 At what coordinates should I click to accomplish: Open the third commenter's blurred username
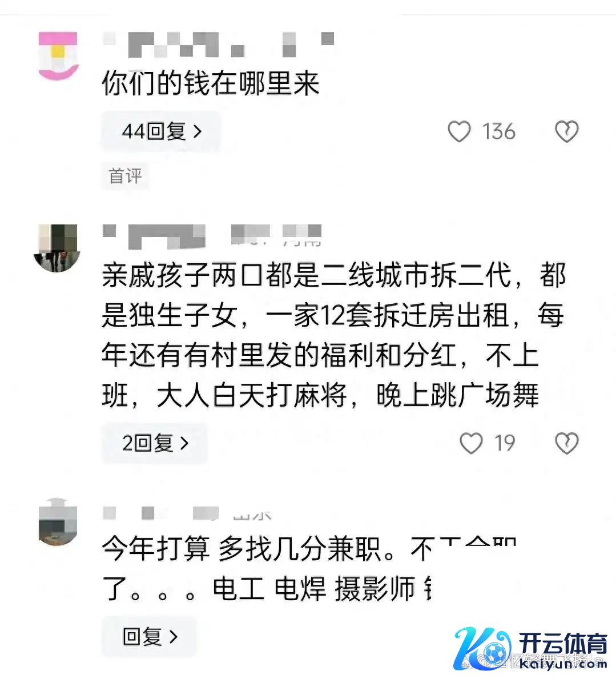click(187, 513)
